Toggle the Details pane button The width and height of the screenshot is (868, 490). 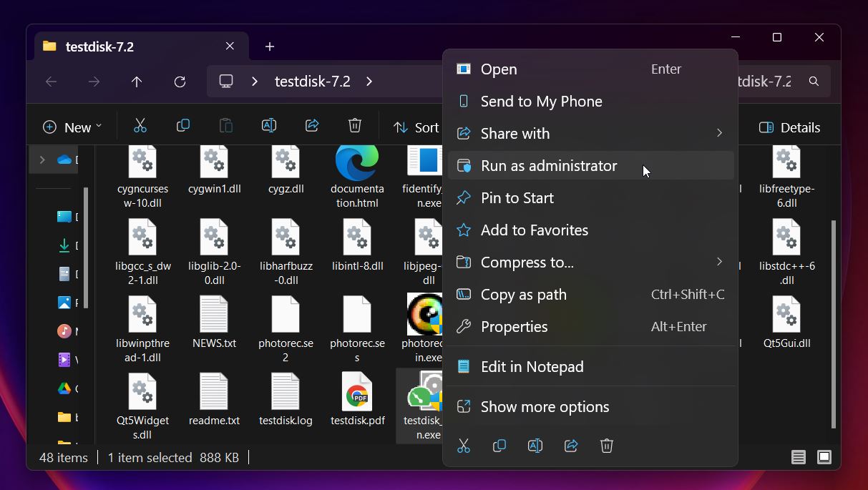pos(790,127)
